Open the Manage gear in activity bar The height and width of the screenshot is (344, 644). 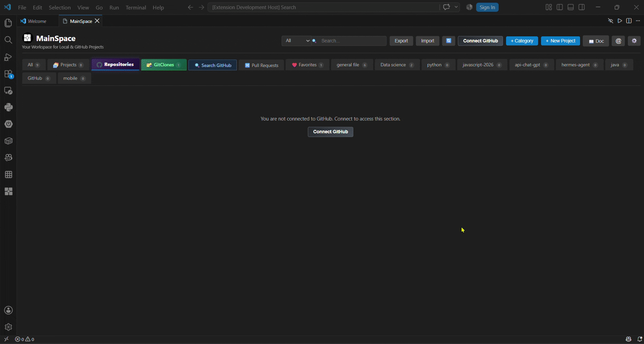pos(8,327)
